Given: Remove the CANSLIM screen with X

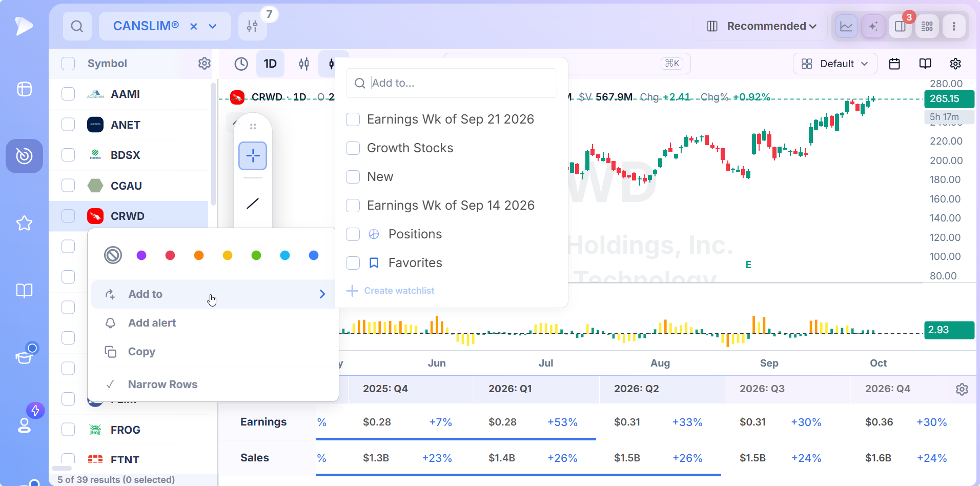Looking at the screenshot, I should 194,26.
